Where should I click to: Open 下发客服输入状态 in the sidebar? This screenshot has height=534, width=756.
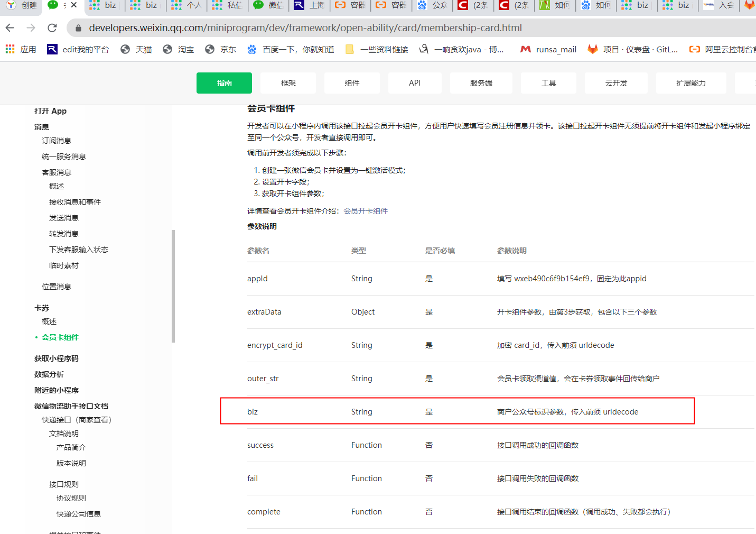point(79,250)
